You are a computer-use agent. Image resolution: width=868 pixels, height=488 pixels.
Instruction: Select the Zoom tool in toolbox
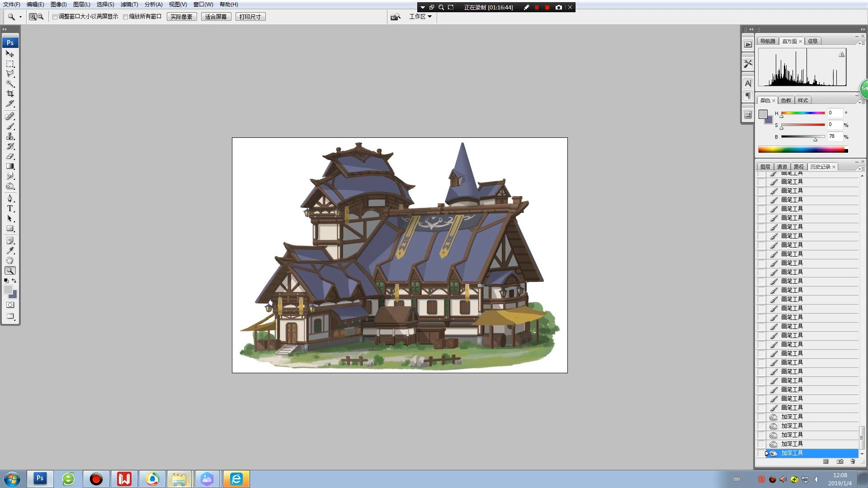point(10,271)
